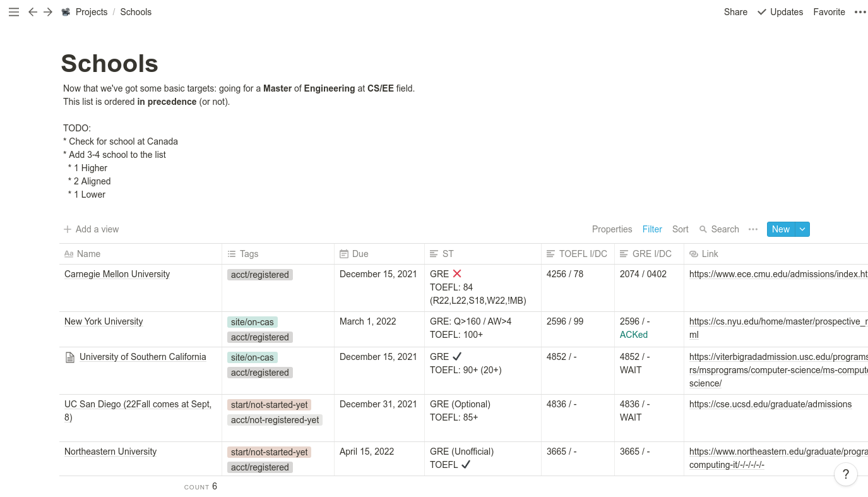
Task: Open the University of Southern California page icon
Action: coord(70,357)
